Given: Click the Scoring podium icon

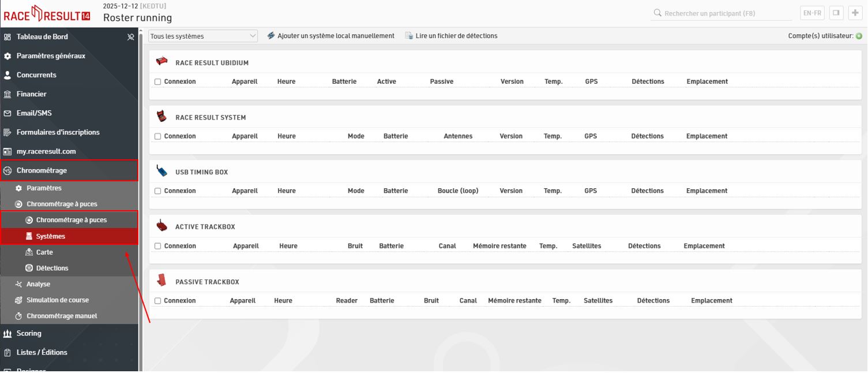Looking at the screenshot, I should click(x=7, y=333).
